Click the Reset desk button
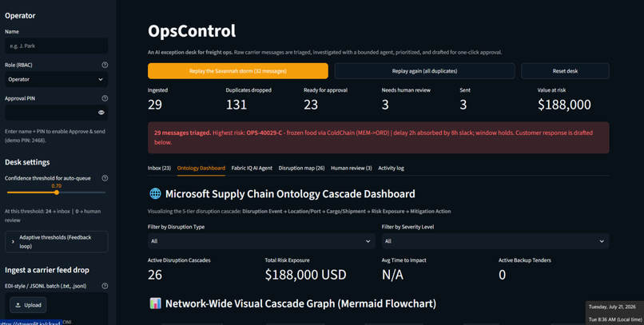This screenshot has height=325, width=644. [565, 71]
